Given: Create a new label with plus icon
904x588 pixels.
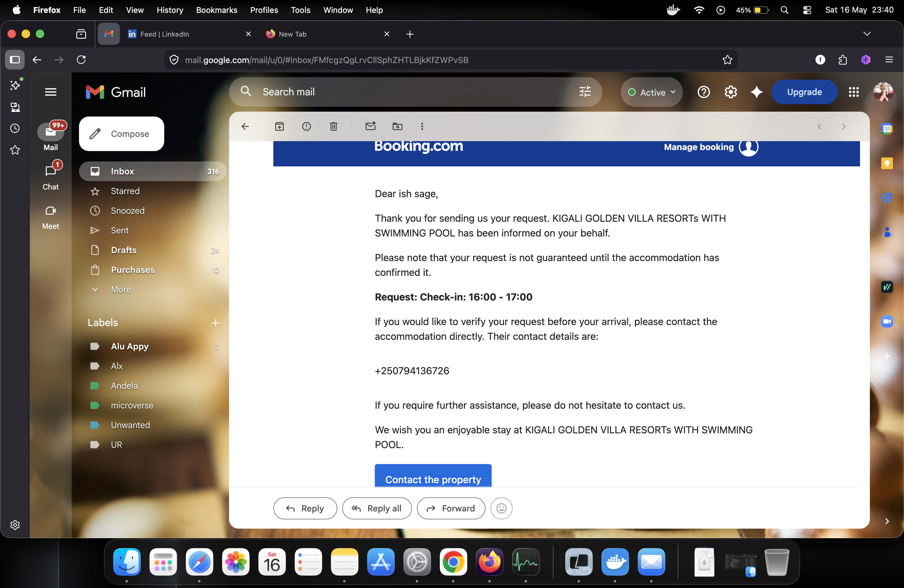Looking at the screenshot, I should (215, 323).
